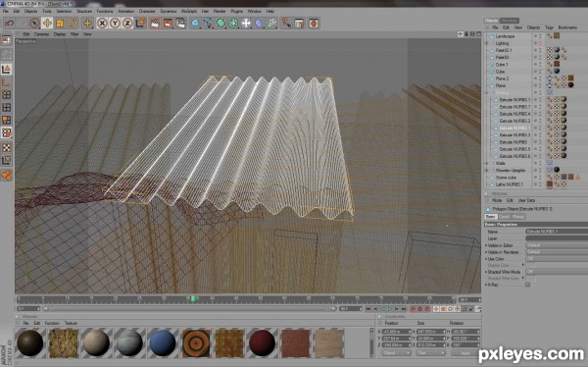The width and height of the screenshot is (588, 367).
Task: Toggle the X axis lock icon
Action: [102, 24]
